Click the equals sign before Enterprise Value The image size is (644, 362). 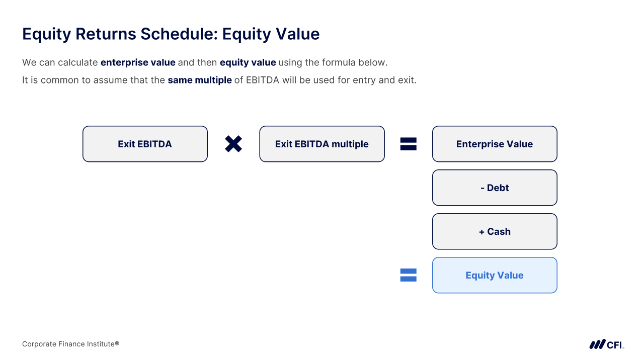tap(408, 144)
